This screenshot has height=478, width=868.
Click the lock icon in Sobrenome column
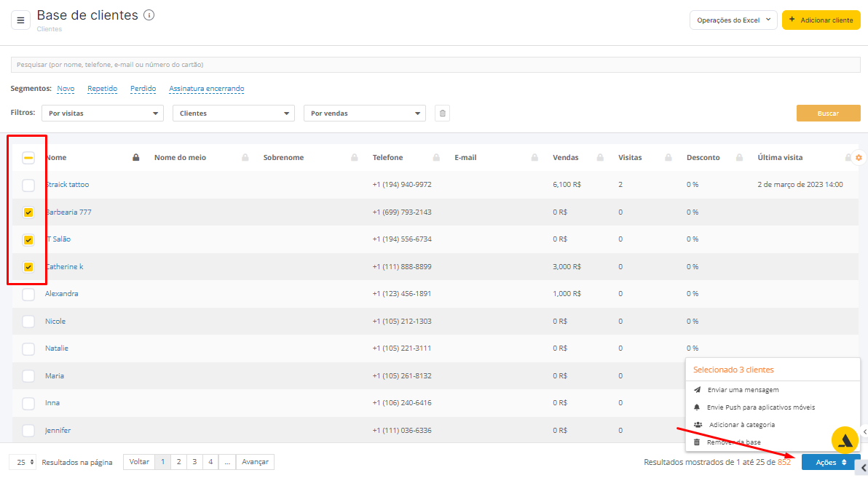[x=355, y=158]
